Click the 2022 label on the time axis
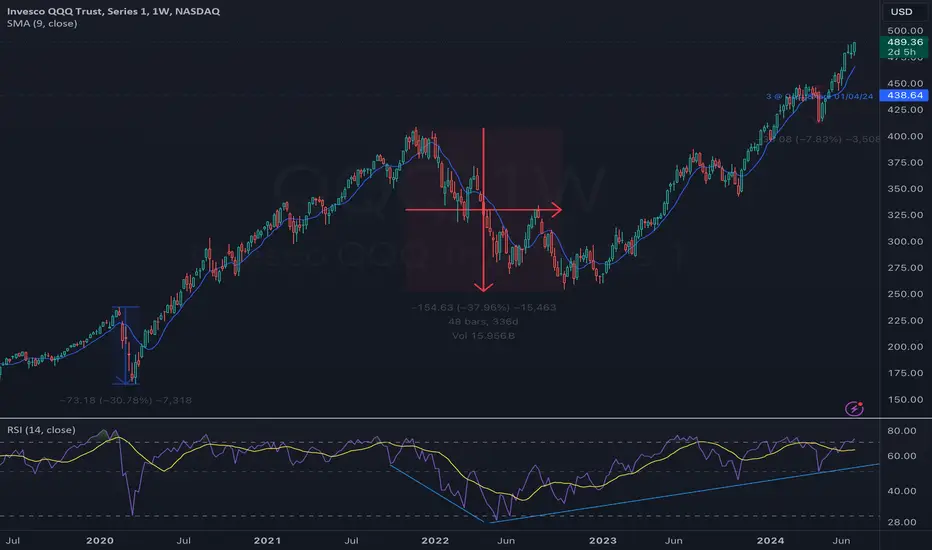This screenshot has height=550, width=932. (x=435, y=540)
